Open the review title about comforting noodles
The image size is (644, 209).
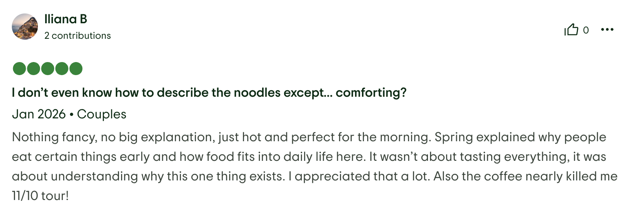[209, 93]
